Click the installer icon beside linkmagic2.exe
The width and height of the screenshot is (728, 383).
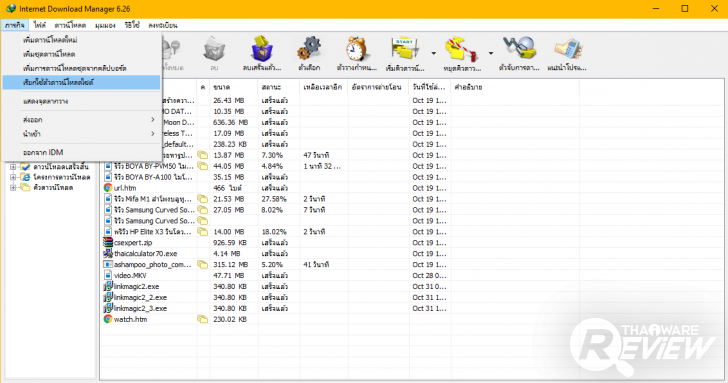[x=108, y=286]
